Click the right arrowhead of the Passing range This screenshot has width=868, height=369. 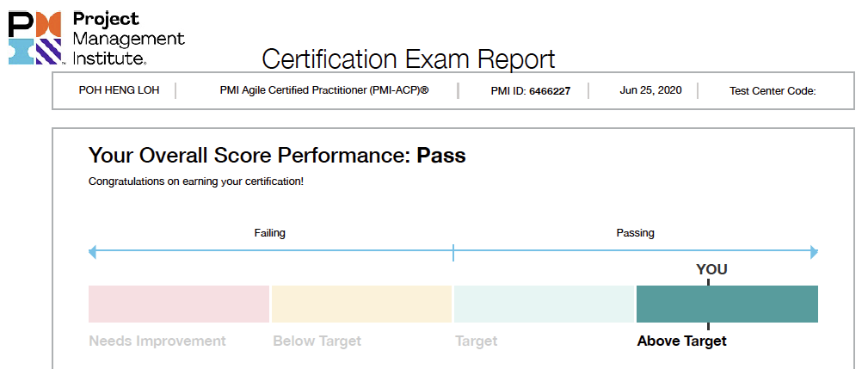[x=813, y=253]
